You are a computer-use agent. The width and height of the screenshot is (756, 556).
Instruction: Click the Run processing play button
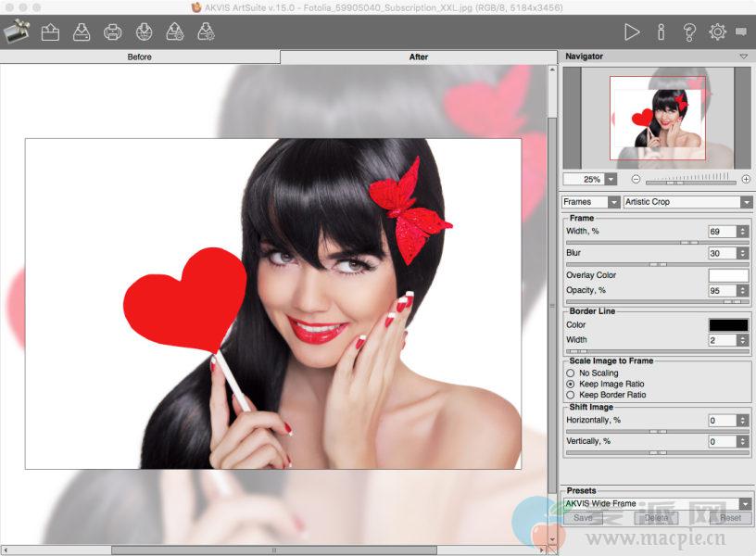coord(632,32)
